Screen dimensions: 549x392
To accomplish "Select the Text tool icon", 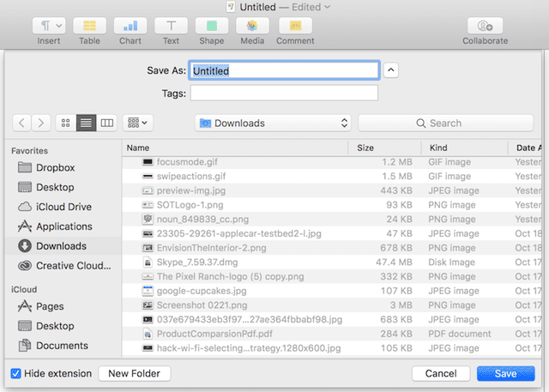I will 172,26.
